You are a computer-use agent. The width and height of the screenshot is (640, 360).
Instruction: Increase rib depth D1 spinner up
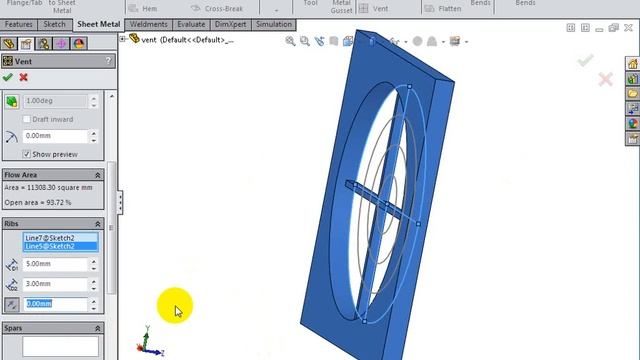[94, 261]
